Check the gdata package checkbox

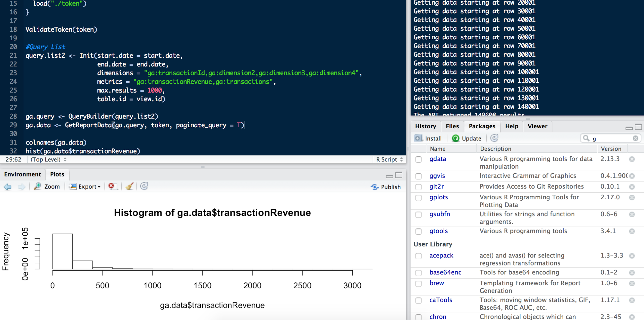(x=418, y=159)
